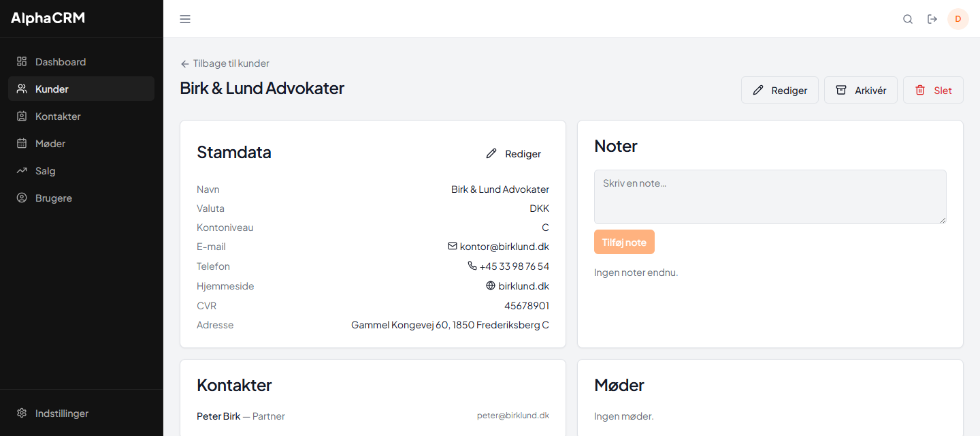Image resolution: width=980 pixels, height=436 pixels.
Task: Select the Møder calendar icon
Action: click(22, 143)
